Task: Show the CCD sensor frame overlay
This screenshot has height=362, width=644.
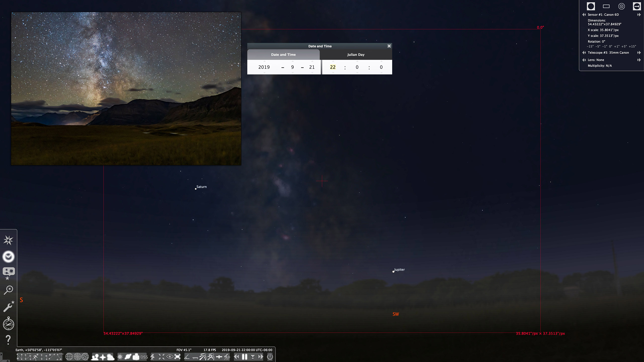Action: click(x=606, y=6)
